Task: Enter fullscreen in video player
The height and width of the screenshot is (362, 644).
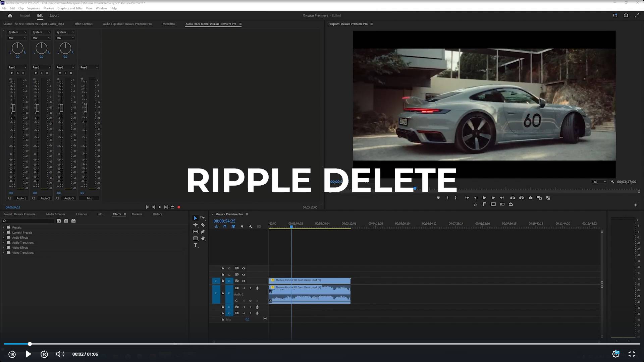Action: pyautogui.click(x=632, y=354)
